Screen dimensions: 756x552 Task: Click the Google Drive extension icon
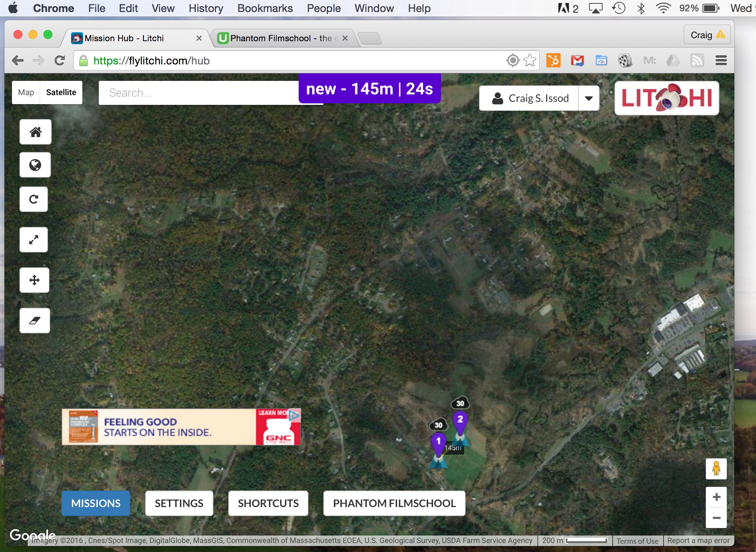[x=673, y=60]
